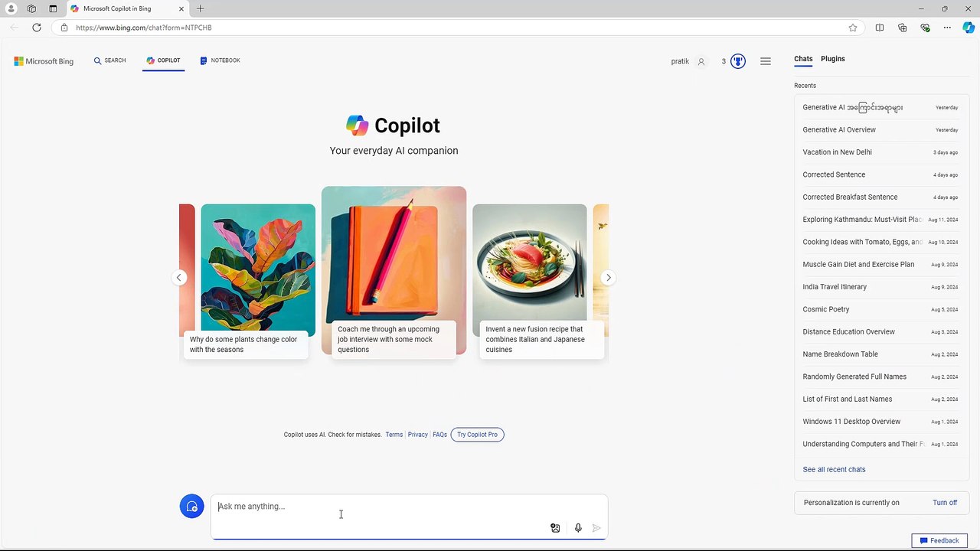Open the browser profile icon in title bar
The height and width of the screenshot is (551, 980).
(11, 8)
